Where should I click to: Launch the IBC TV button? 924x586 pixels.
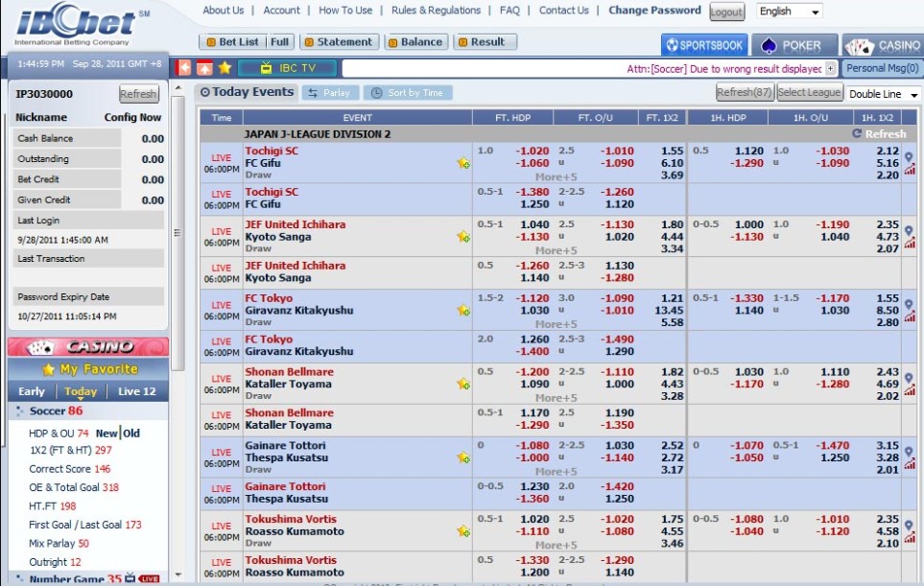pyautogui.click(x=288, y=68)
